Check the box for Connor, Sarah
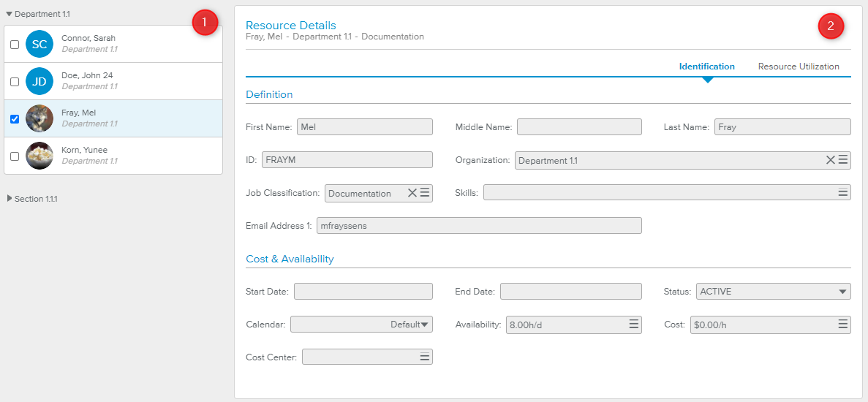 [x=15, y=45]
